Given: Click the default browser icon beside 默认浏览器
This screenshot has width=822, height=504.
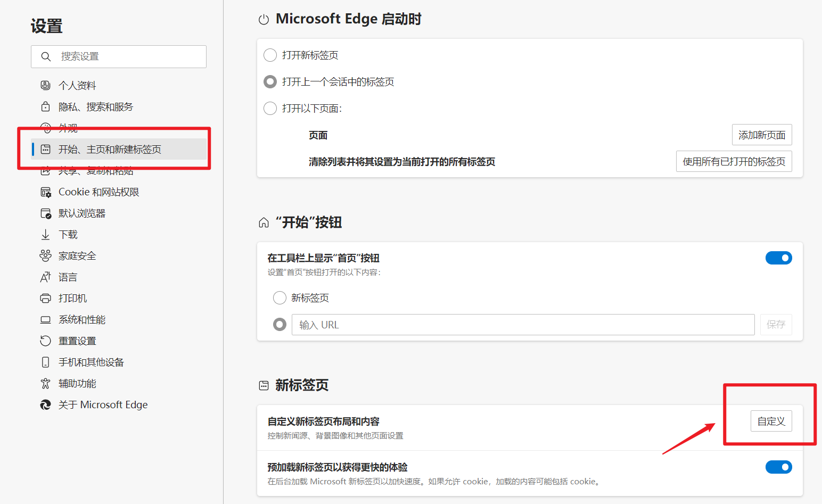Looking at the screenshot, I should 46,213.
